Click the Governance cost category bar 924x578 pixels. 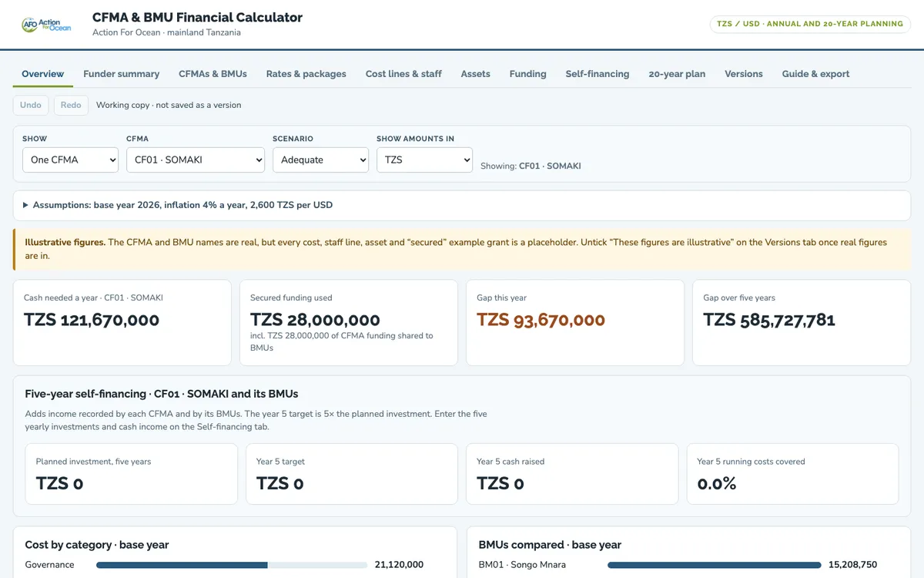(x=230, y=565)
